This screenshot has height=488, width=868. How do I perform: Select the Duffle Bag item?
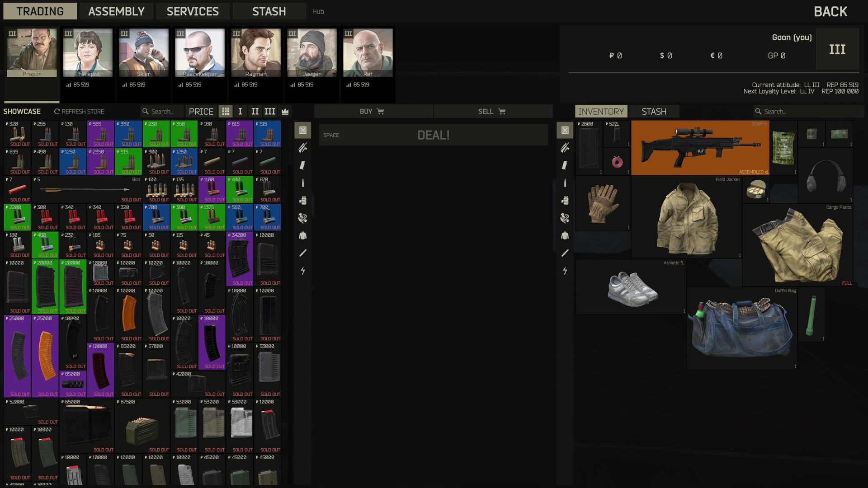click(x=742, y=328)
